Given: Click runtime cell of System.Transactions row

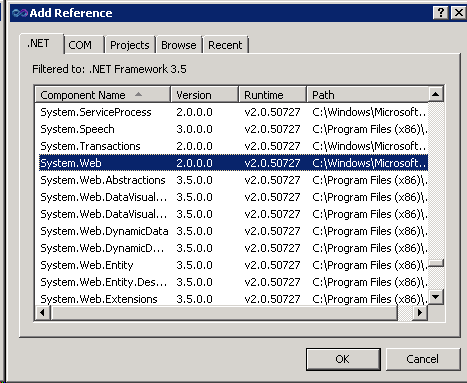Looking at the screenshot, I should pyautogui.click(x=272, y=146).
